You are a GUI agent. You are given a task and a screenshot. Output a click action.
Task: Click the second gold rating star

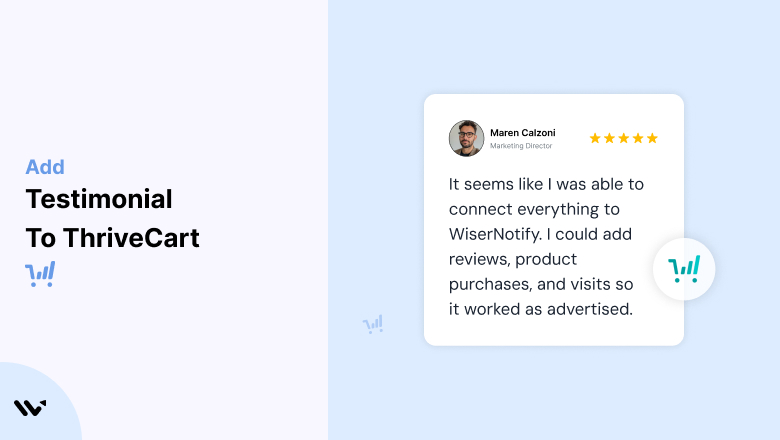tap(609, 138)
